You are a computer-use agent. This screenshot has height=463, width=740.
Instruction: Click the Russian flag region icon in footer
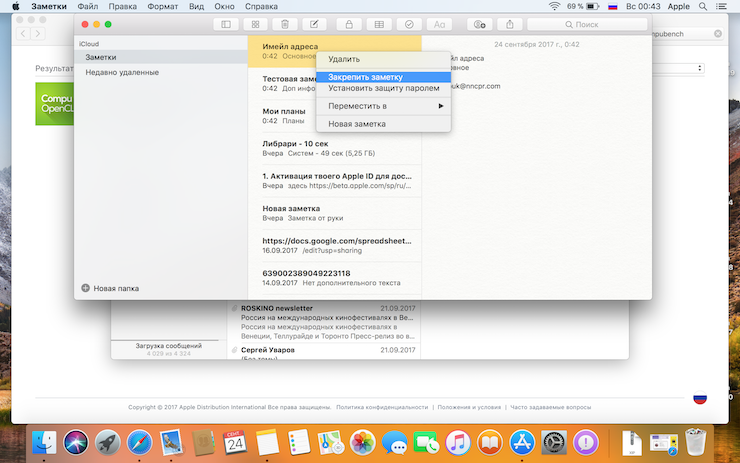click(x=700, y=398)
